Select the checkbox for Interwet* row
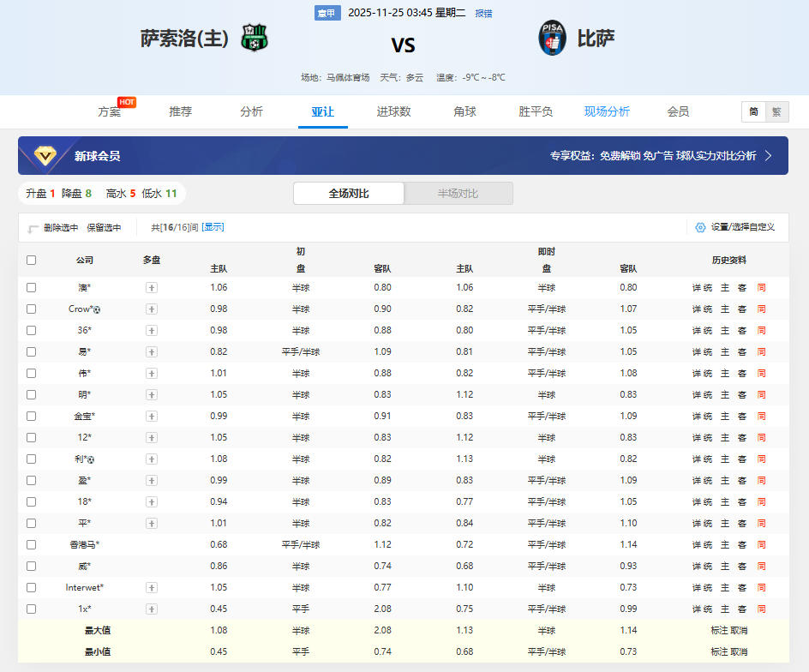 [x=32, y=588]
